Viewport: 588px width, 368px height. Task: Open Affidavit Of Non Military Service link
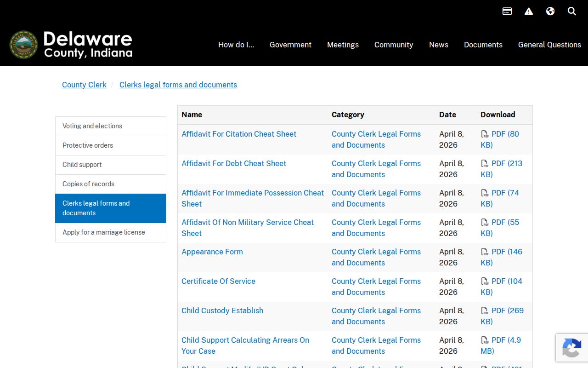pos(248,228)
